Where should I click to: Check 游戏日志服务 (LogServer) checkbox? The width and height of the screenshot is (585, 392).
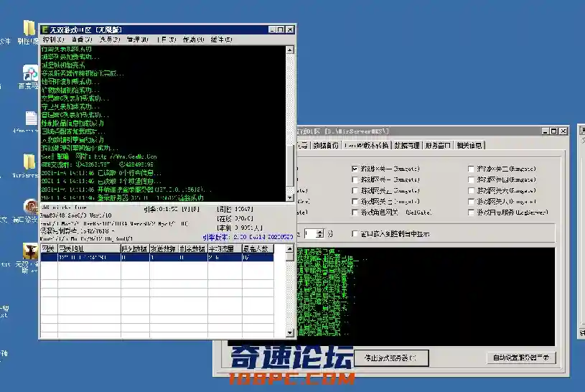pyautogui.click(x=471, y=213)
